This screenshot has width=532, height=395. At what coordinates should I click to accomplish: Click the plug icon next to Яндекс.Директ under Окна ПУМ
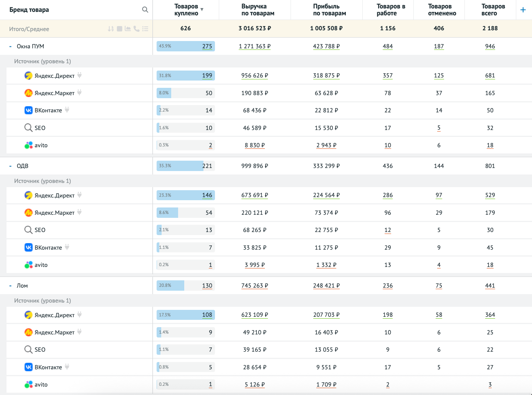(x=79, y=75)
